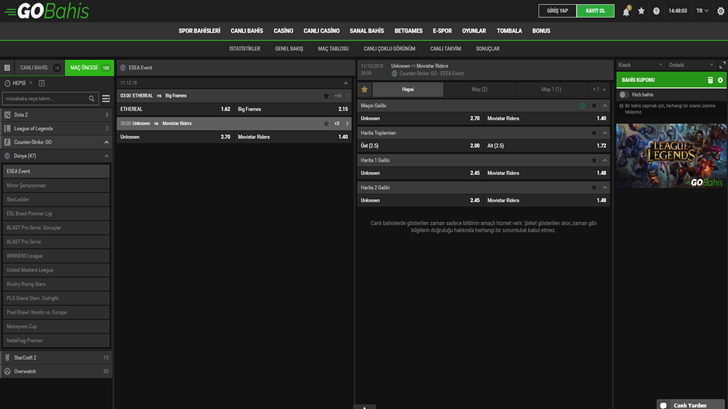Viewport: 728px width, 409px height.
Task: Switch to the Canlı Bahis tab
Action: 39,68
